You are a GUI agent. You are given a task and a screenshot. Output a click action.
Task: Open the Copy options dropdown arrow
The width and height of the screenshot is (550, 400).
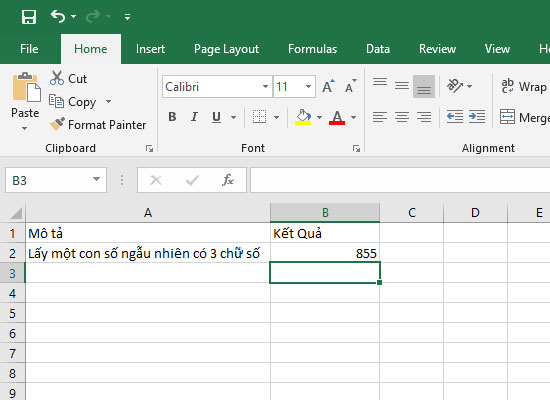tap(108, 101)
